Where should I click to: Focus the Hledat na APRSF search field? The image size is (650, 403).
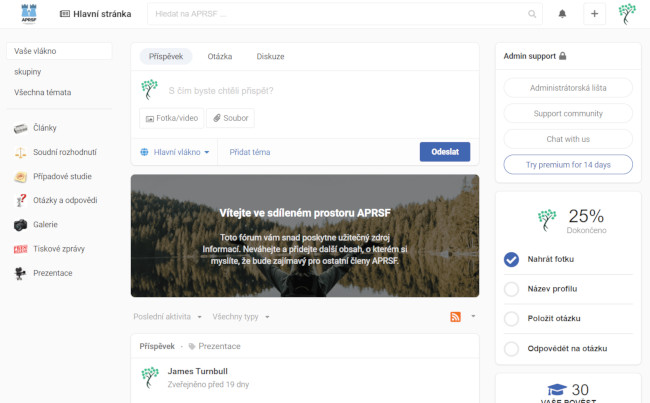pos(344,14)
